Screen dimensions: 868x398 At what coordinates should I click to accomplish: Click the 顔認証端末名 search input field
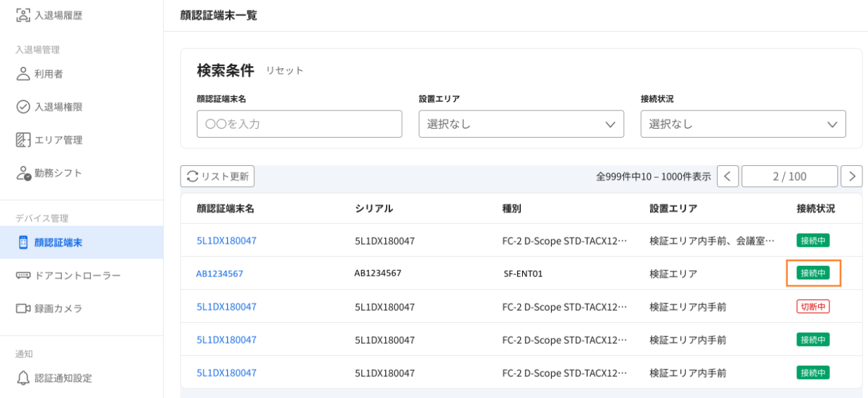[x=299, y=124]
